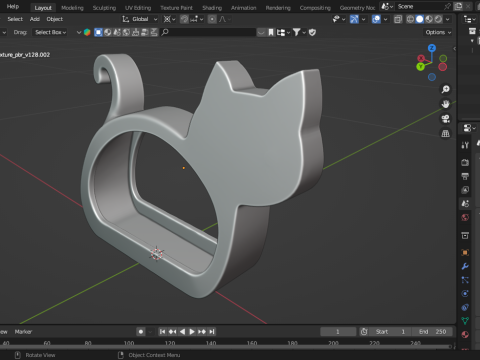The width and height of the screenshot is (480, 360).
Task: Toggle snapping magnet icon
Action: (x=184, y=19)
